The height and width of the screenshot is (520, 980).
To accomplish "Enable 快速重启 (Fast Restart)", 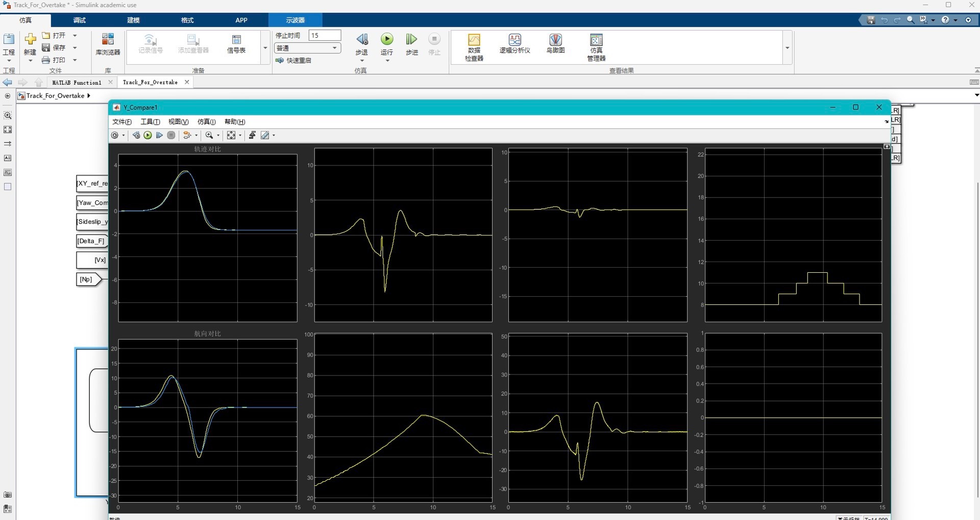I will point(299,60).
